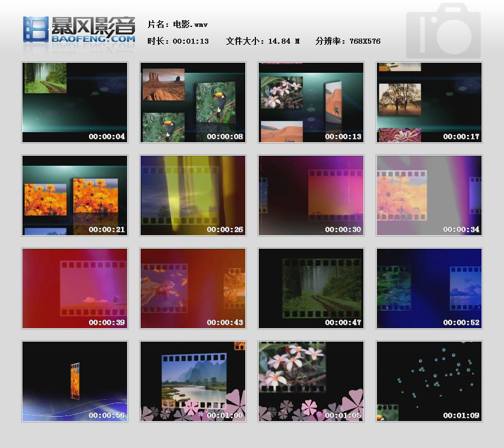Click the dark forest thumbnail at 00:00:47
The image size is (504, 448).
(311, 288)
